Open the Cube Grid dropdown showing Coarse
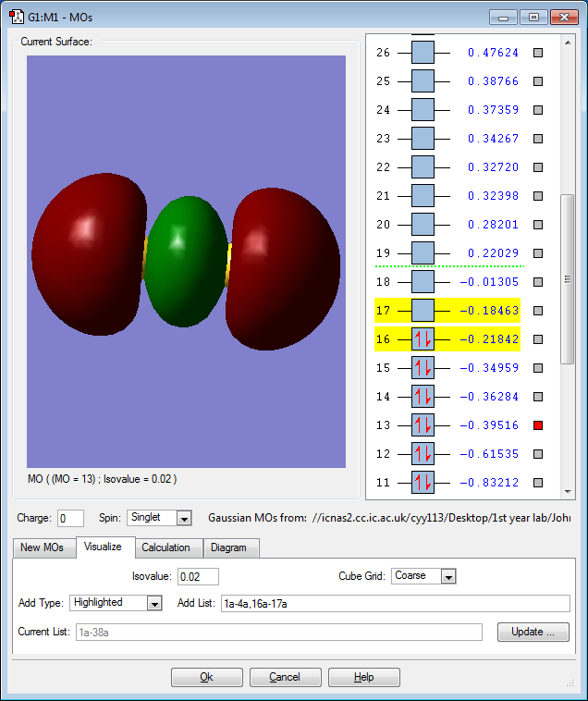Viewport: 588px width, 701px height. 423,576
